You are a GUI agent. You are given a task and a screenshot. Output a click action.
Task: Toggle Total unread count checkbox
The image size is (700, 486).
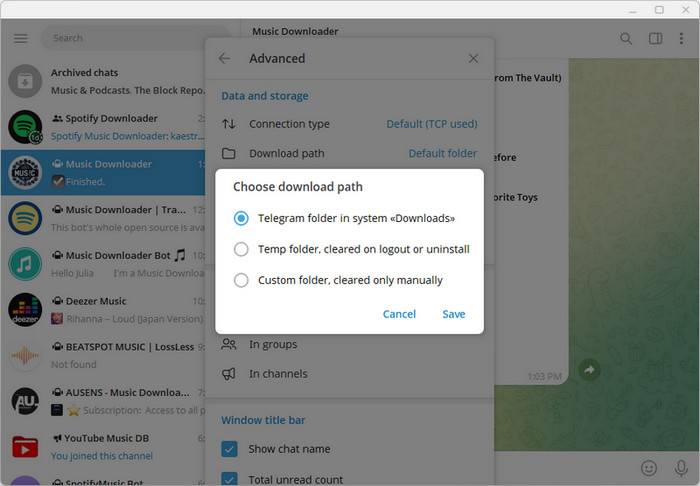pos(229,479)
